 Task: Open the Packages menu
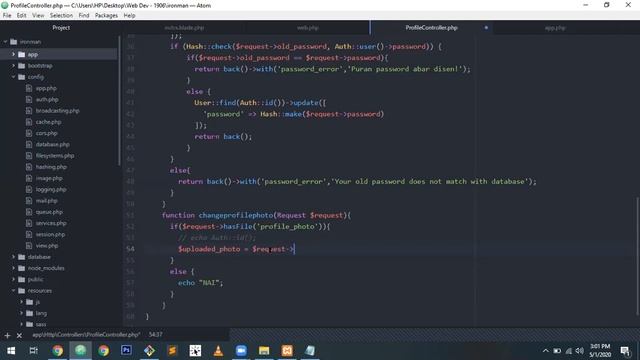106,16
